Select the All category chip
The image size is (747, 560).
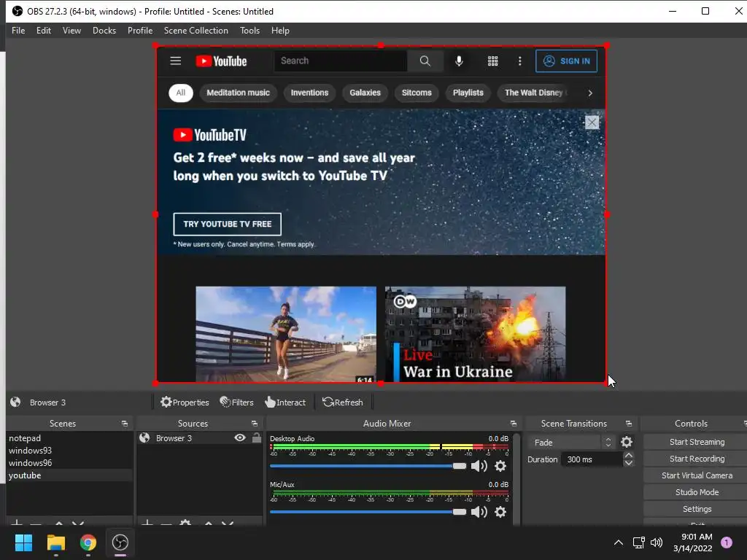pyautogui.click(x=181, y=93)
